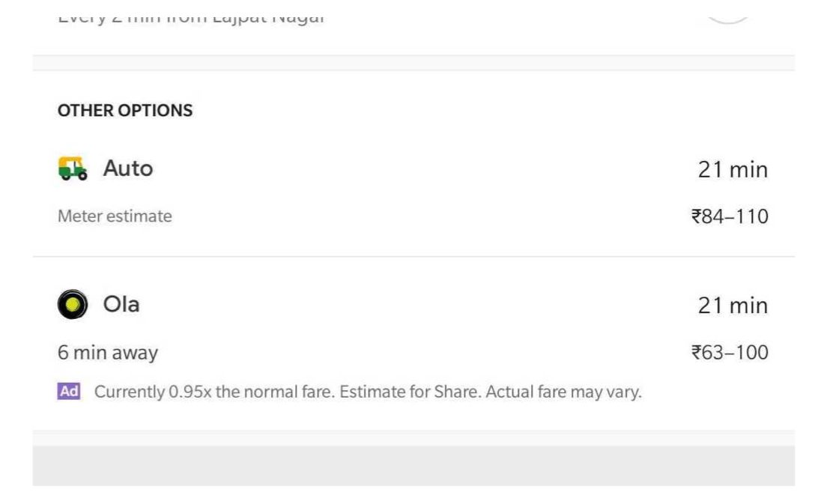Click the gray bar at the bottom
827x504 pixels.
pyautogui.click(x=413, y=465)
